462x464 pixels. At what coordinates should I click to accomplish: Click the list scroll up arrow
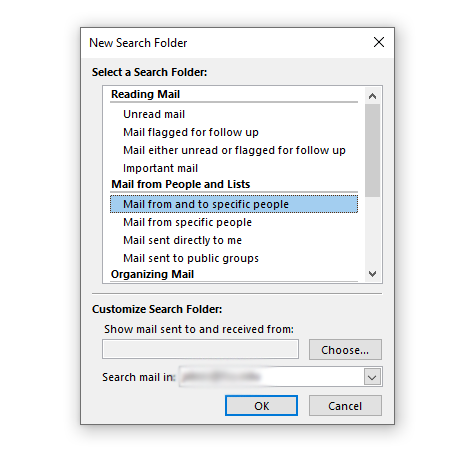(372, 96)
